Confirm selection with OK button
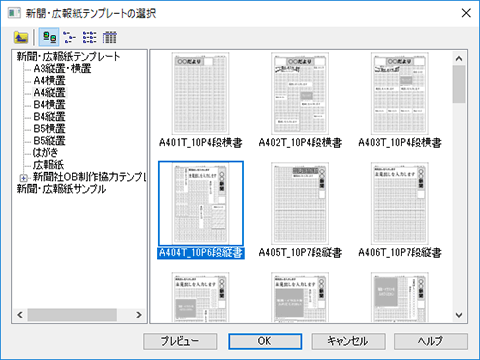 [265, 341]
